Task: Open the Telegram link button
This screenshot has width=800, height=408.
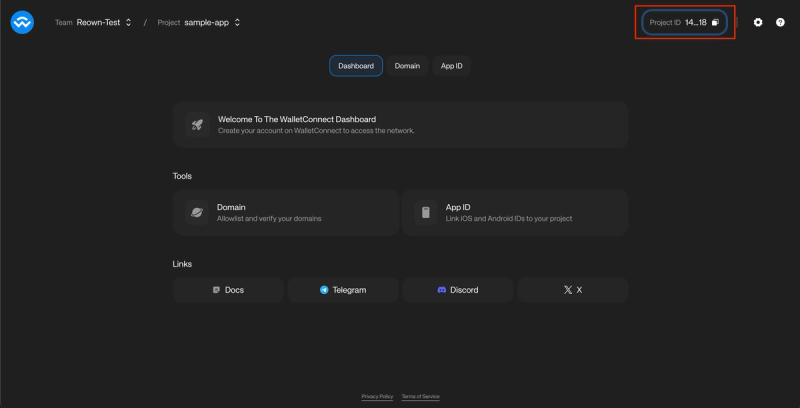Action: [x=343, y=290]
